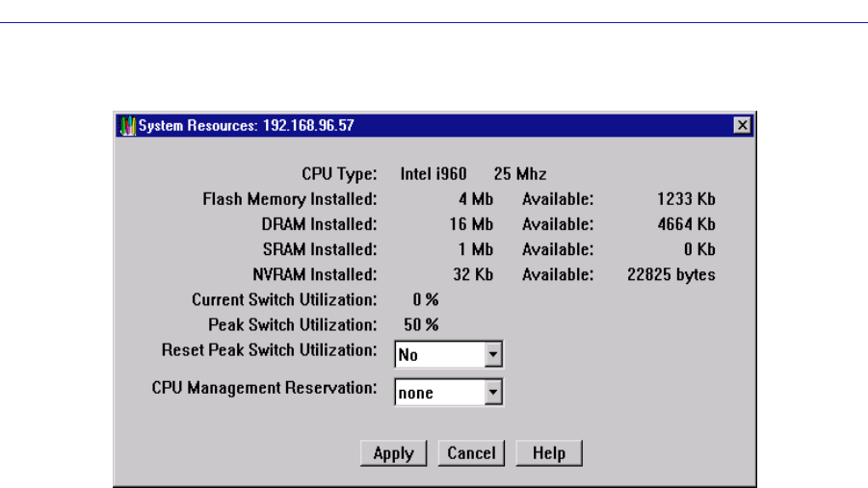This screenshot has height=488, width=868.
Task: Click the Current Switch Utilization 0 % value
Action: pos(425,299)
